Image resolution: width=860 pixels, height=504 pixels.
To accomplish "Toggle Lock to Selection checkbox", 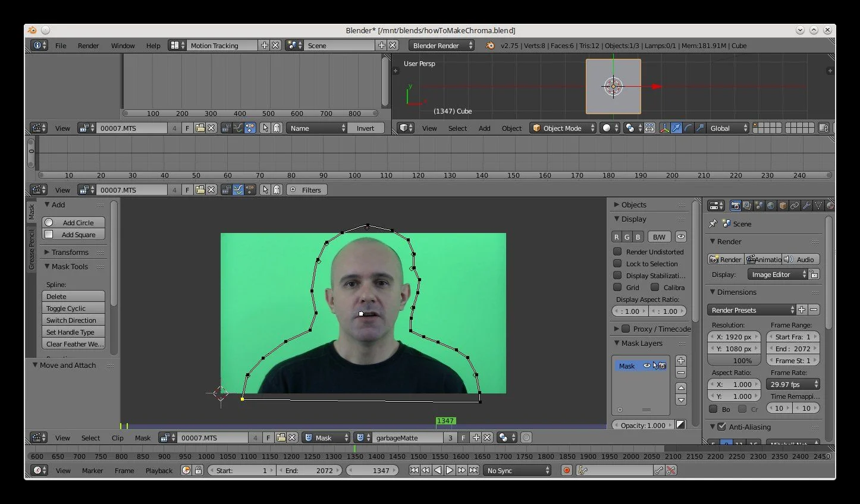I will (x=617, y=263).
